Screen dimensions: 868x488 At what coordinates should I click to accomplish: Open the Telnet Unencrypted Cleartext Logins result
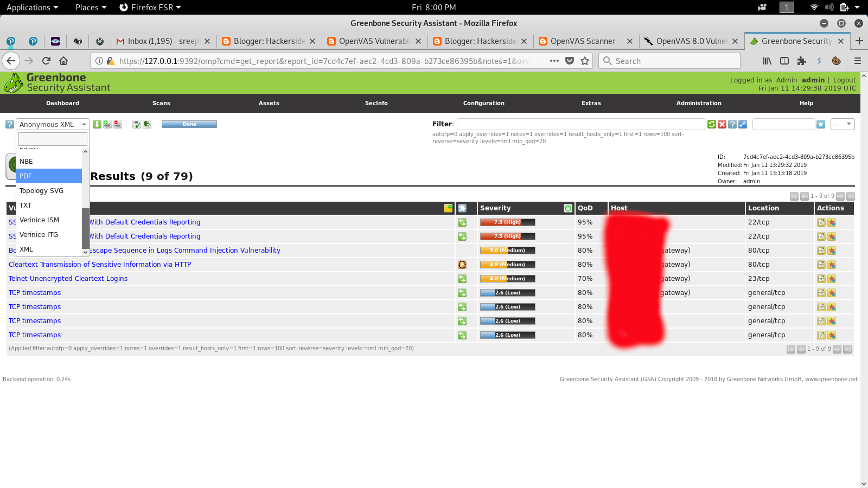(68, 278)
